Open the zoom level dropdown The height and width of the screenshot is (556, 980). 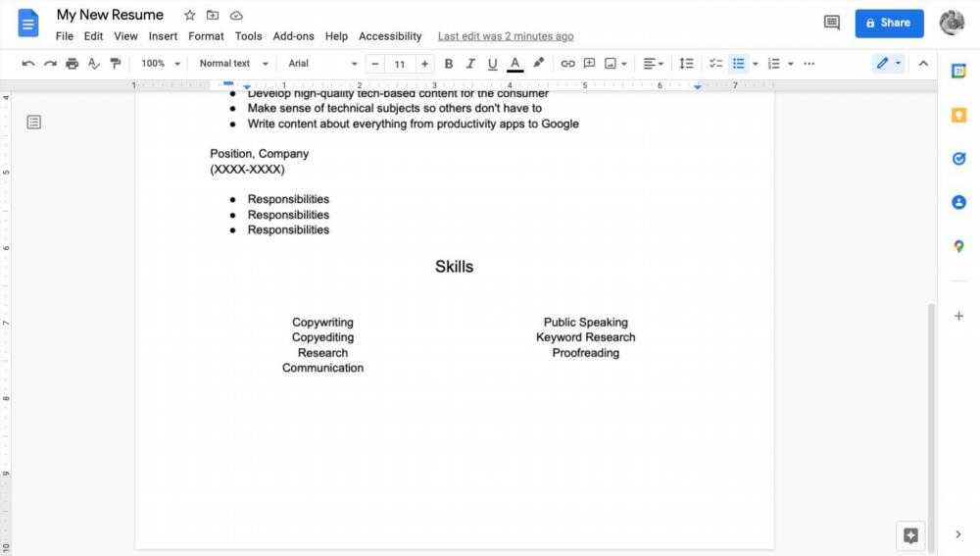161,64
